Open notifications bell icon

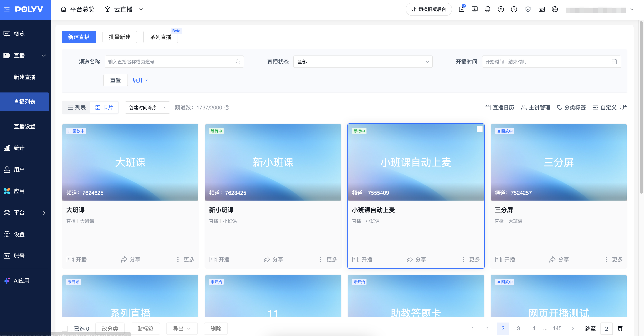click(x=487, y=9)
